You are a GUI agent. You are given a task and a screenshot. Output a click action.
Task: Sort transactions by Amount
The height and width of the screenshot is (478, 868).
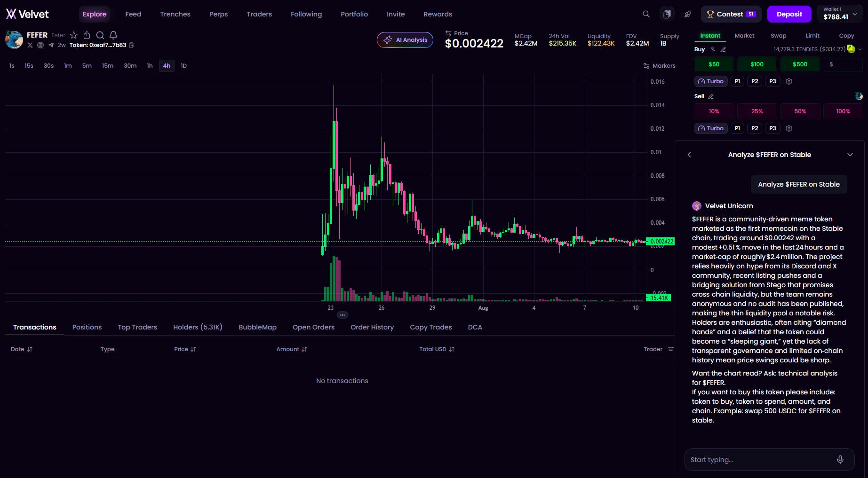pos(292,349)
